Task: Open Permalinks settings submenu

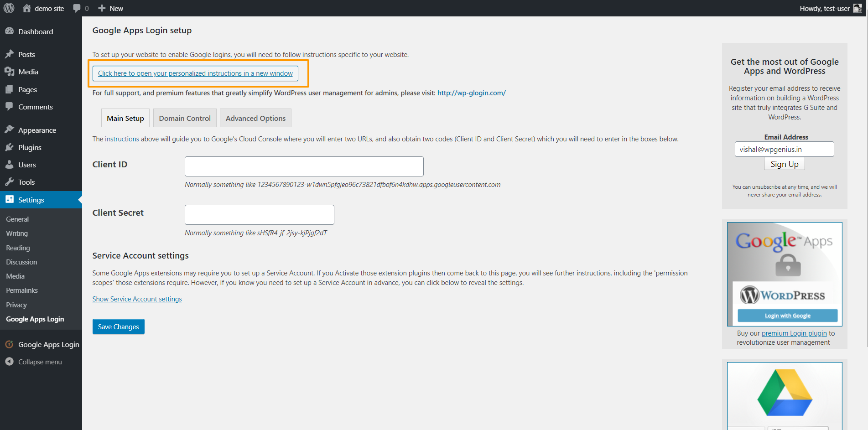Action: [x=22, y=290]
